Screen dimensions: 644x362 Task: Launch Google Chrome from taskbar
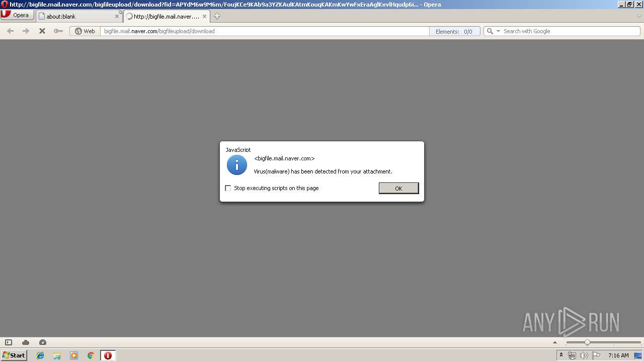click(91, 355)
